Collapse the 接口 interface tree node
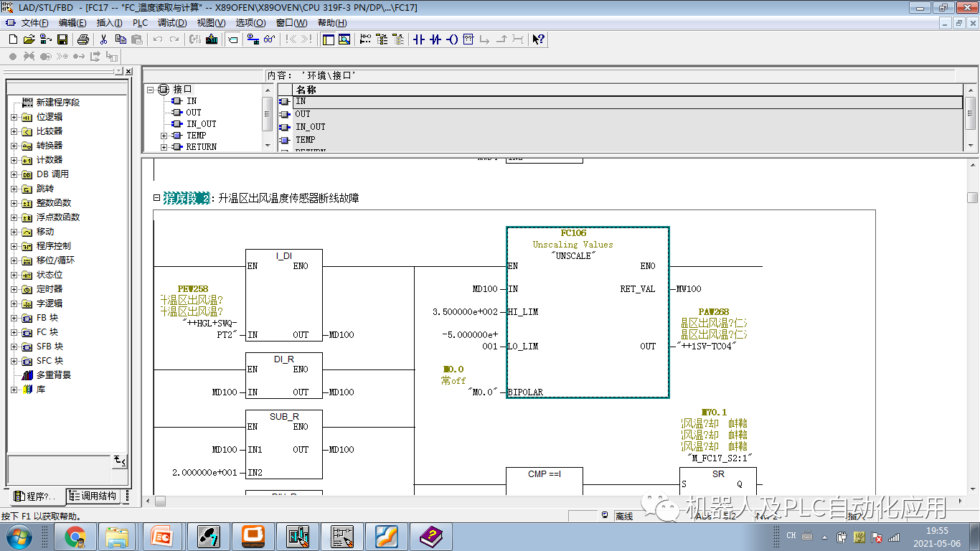980x551 pixels. (151, 90)
